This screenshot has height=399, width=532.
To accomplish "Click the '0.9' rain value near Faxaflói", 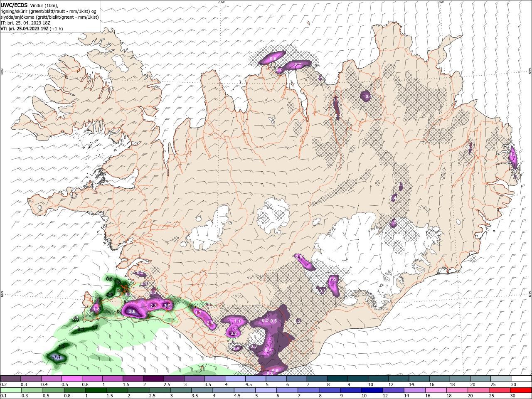I will click(x=109, y=279).
